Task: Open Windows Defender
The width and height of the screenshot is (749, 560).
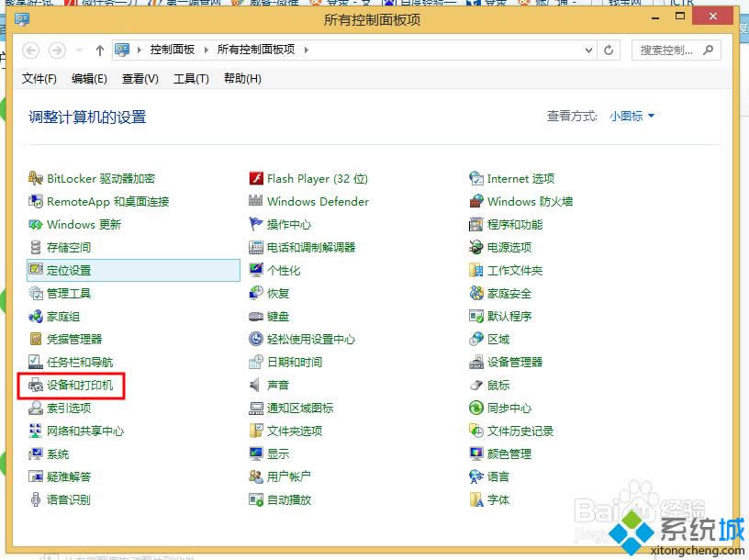Action: pos(318,201)
